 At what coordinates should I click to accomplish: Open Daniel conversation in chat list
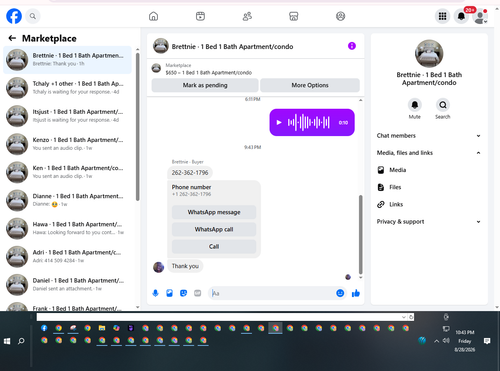click(67, 285)
